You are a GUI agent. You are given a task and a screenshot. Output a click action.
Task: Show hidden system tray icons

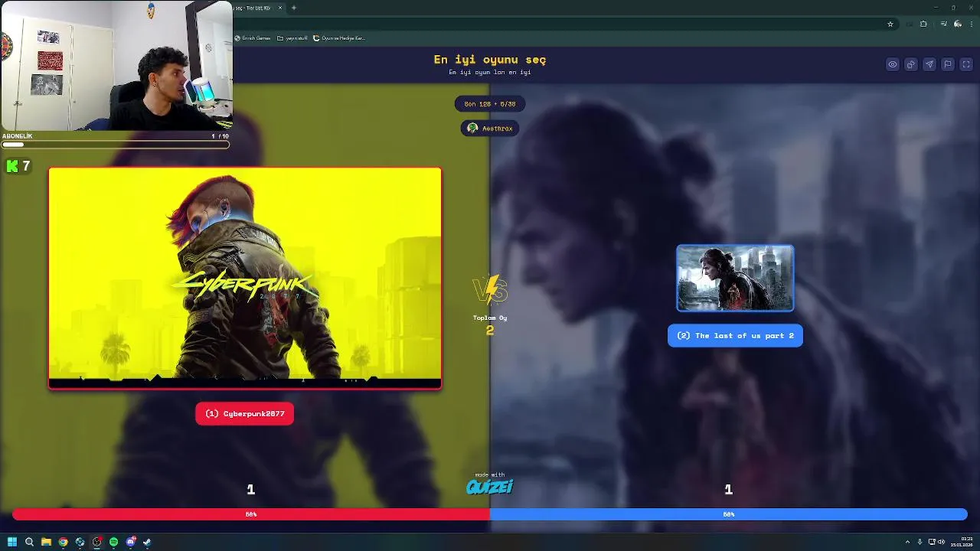point(907,542)
